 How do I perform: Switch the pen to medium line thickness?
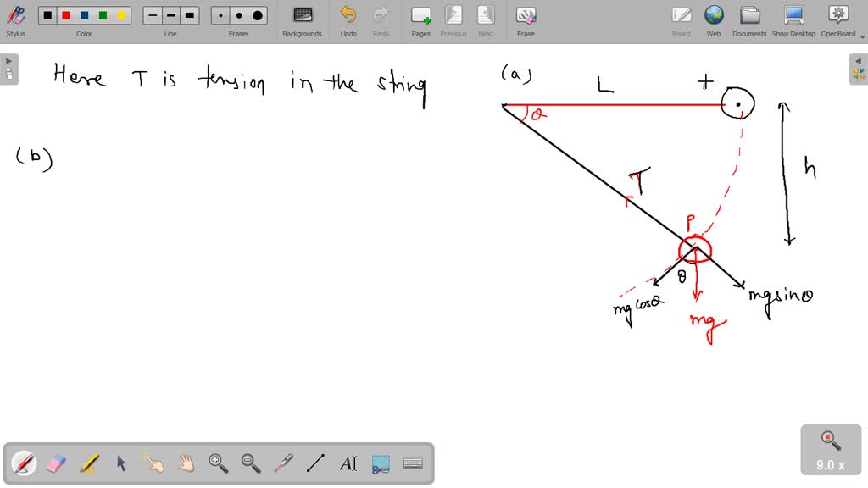tap(170, 14)
